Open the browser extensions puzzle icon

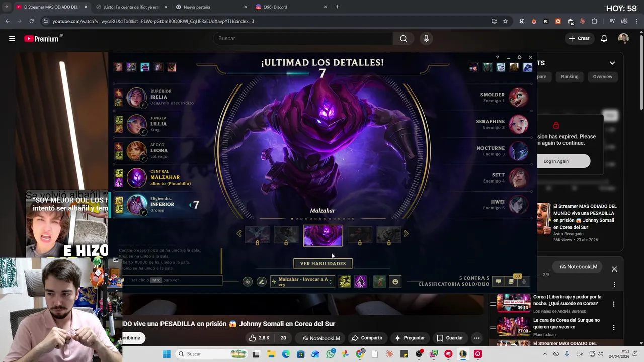pos(595,21)
